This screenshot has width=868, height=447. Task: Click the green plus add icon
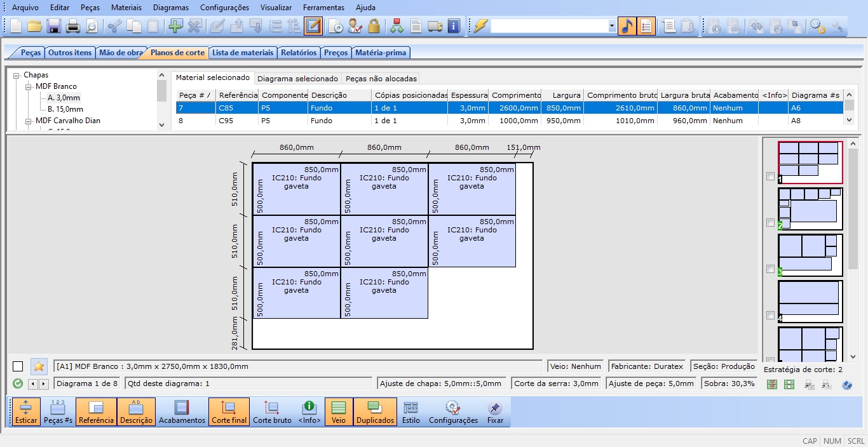(175, 26)
